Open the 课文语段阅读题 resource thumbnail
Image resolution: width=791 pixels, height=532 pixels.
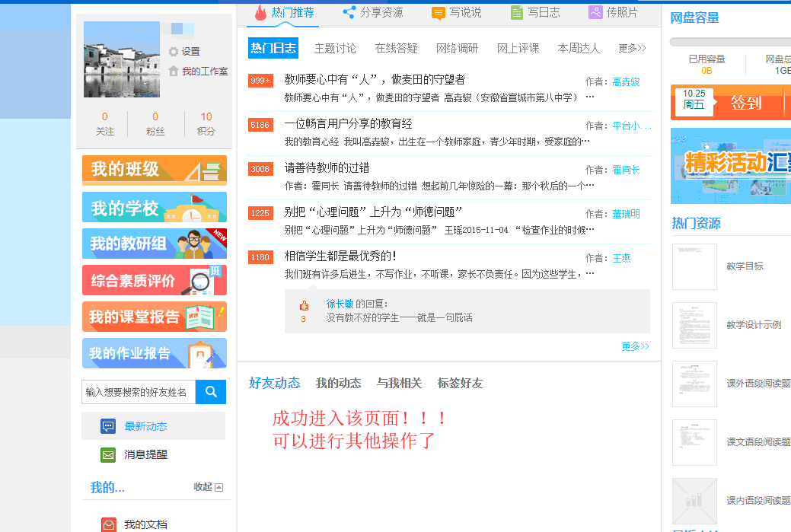(x=694, y=442)
